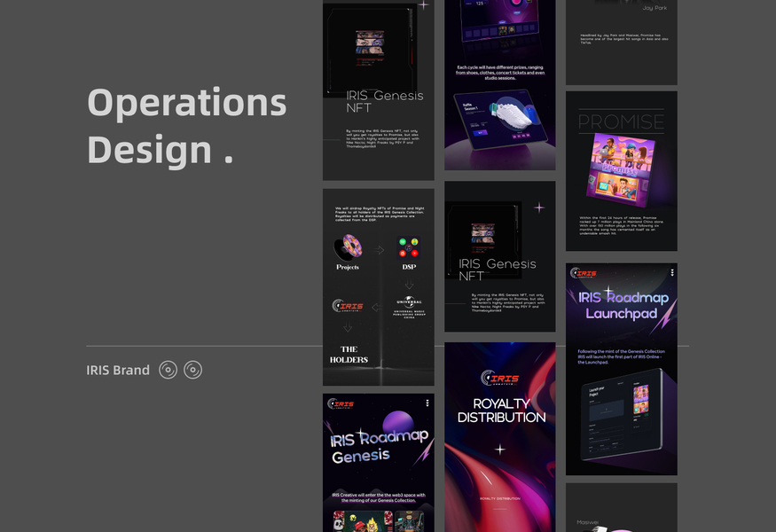
Task: Click the Jay Park name text
Action: click(x=655, y=8)
